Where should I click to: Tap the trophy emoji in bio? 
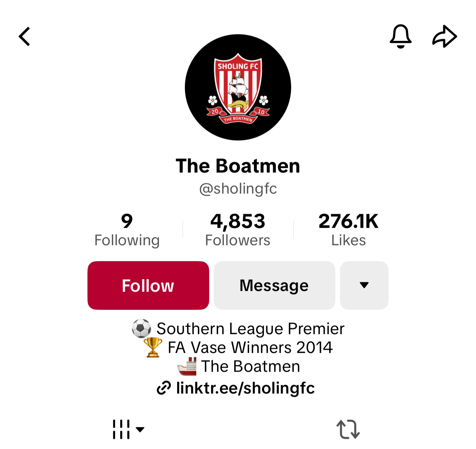pyautogui.click(x=153, y=347)
